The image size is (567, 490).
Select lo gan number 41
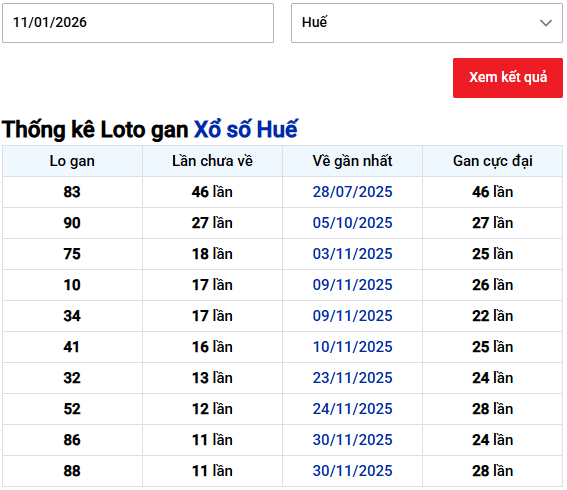click(72, 347)
